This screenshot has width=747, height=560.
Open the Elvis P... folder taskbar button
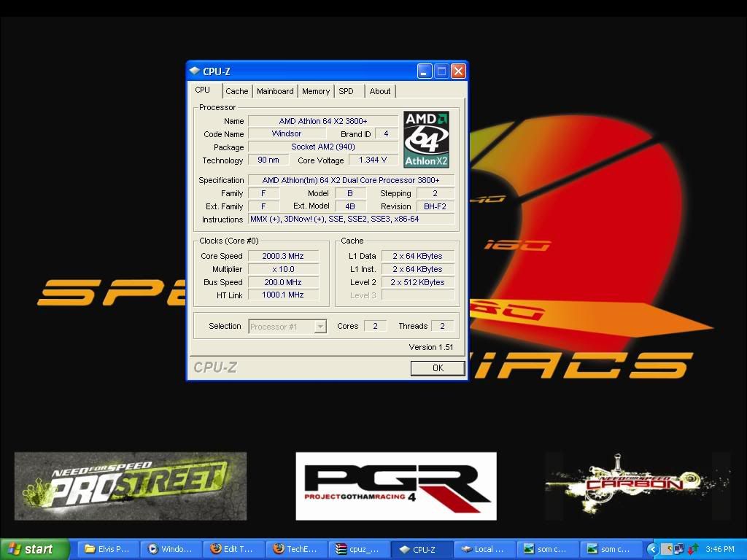point(107,549)
